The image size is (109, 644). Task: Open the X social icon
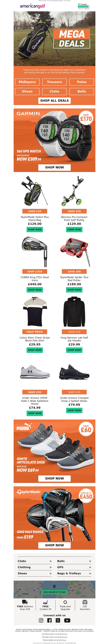coord(58,621)
